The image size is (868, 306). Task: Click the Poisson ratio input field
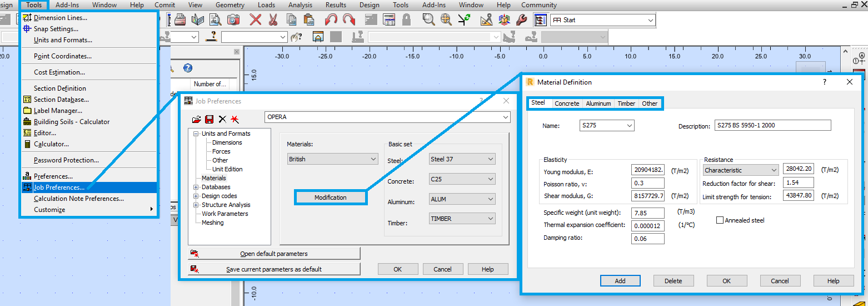tap(648, 183)
